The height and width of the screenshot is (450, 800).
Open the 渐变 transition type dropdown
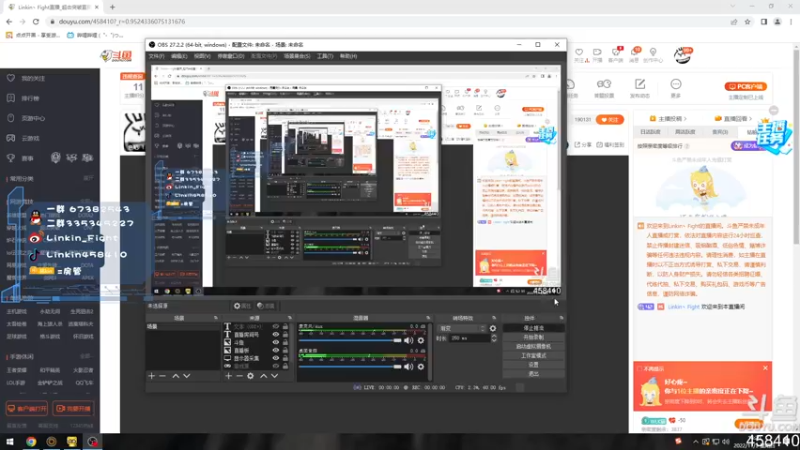tap(462, 329)
